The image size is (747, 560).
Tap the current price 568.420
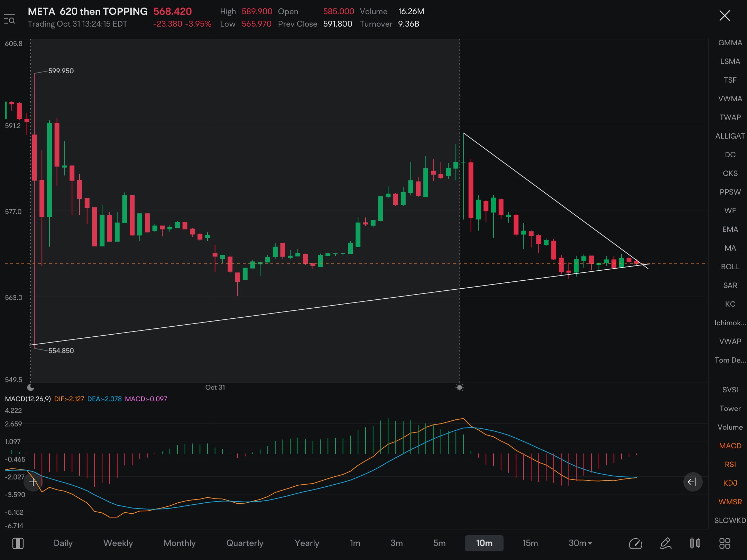[173, 11]
